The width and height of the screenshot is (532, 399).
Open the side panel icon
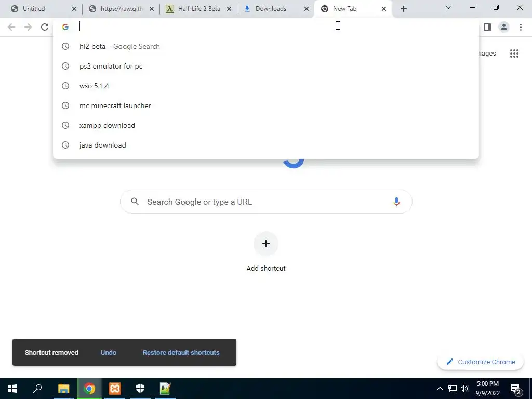[487, 27]
